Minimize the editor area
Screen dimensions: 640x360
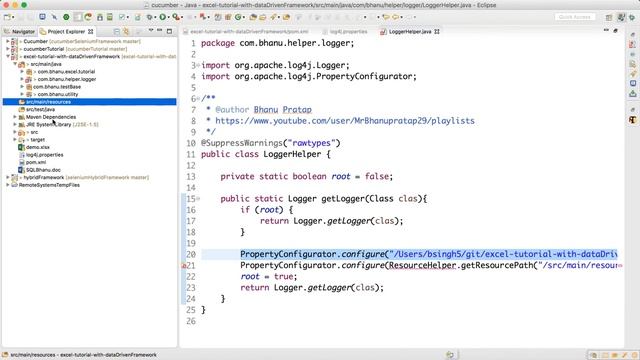606,31
